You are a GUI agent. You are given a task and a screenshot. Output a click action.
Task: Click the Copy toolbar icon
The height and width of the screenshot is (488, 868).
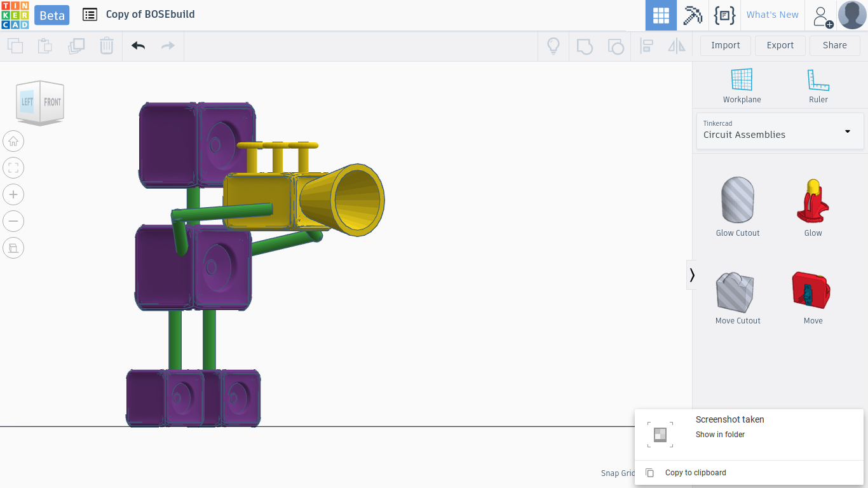(x=15, y=46)
